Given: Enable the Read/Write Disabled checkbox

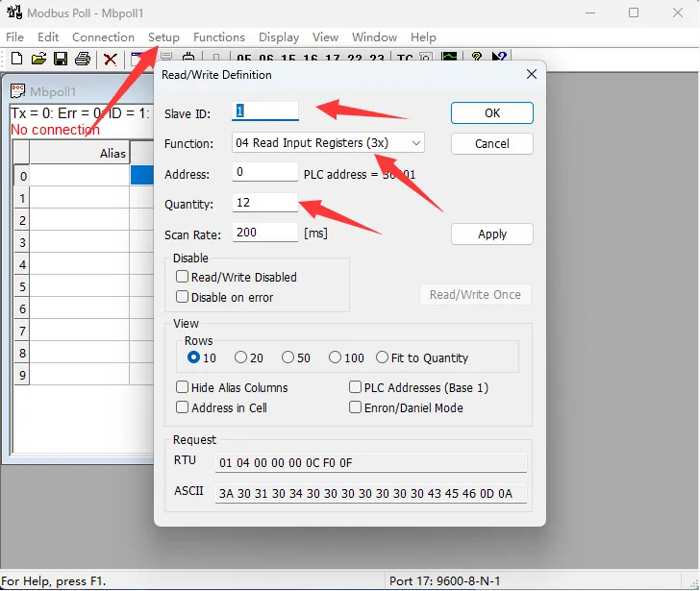Looking at the screenshot, I should tap(182, 277).
